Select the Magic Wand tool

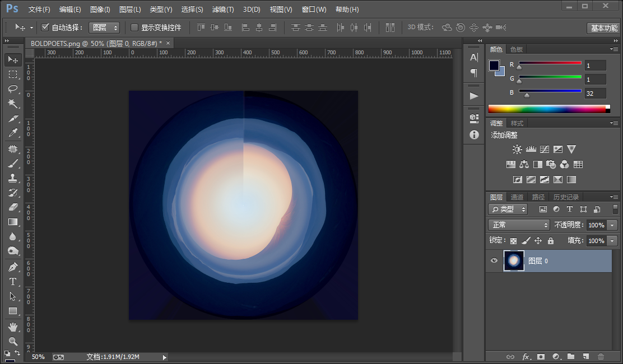point(13,103)
